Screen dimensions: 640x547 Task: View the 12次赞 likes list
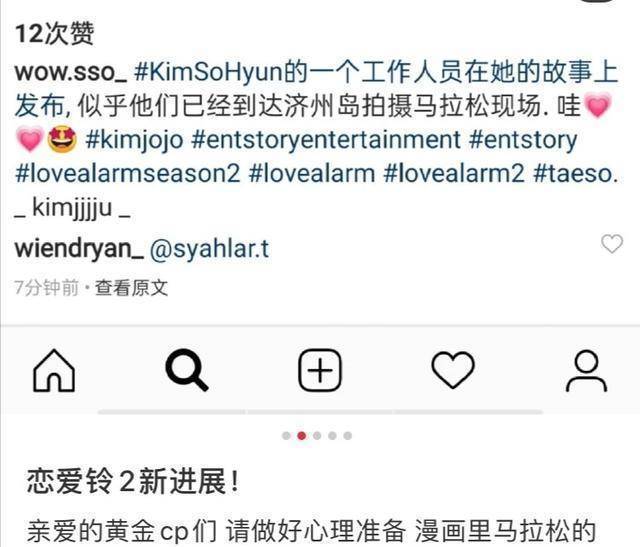pos(55,33)
